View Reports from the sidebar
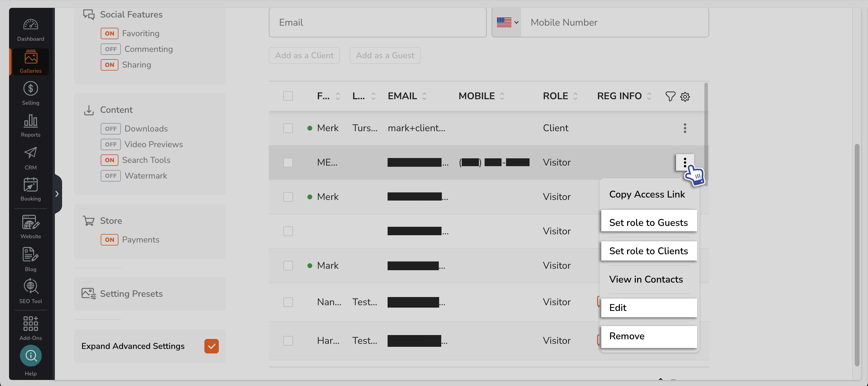Viewport: 868px width, 386px height. pos(30,125)
